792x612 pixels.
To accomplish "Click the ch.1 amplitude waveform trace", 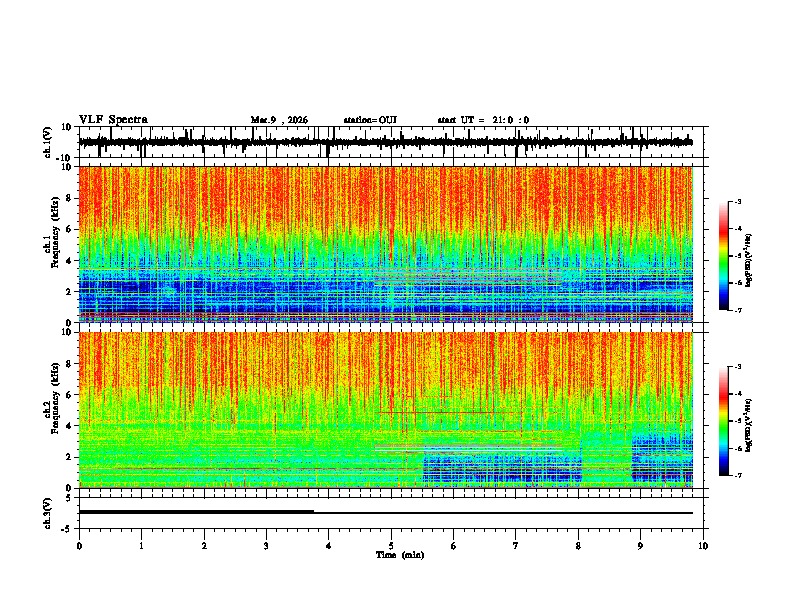I will pos(385,142).
